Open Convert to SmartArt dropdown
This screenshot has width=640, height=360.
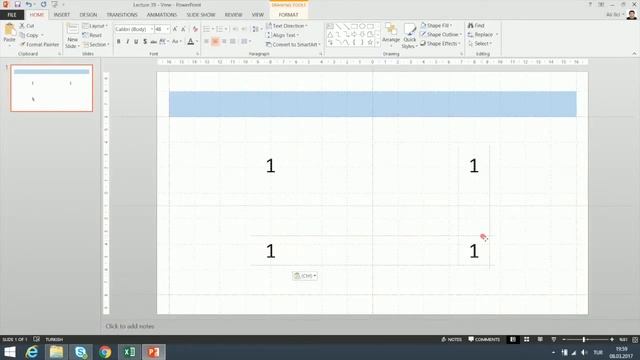pyautogui.click(x=293, y=44)
